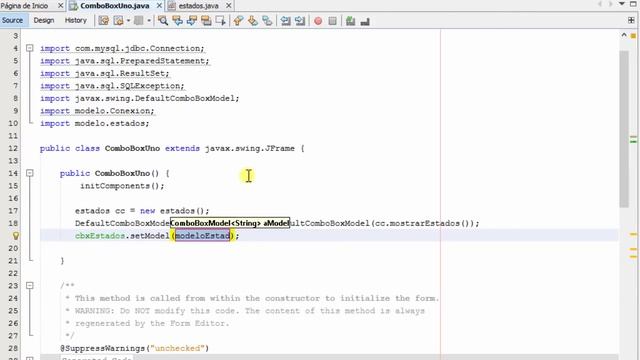Click Shift Line Left icon
The image size is (640, 360).
coord(285,21)
